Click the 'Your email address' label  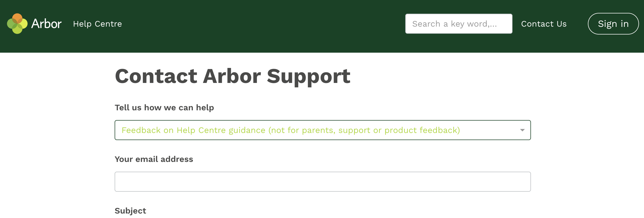coord(154,159)
